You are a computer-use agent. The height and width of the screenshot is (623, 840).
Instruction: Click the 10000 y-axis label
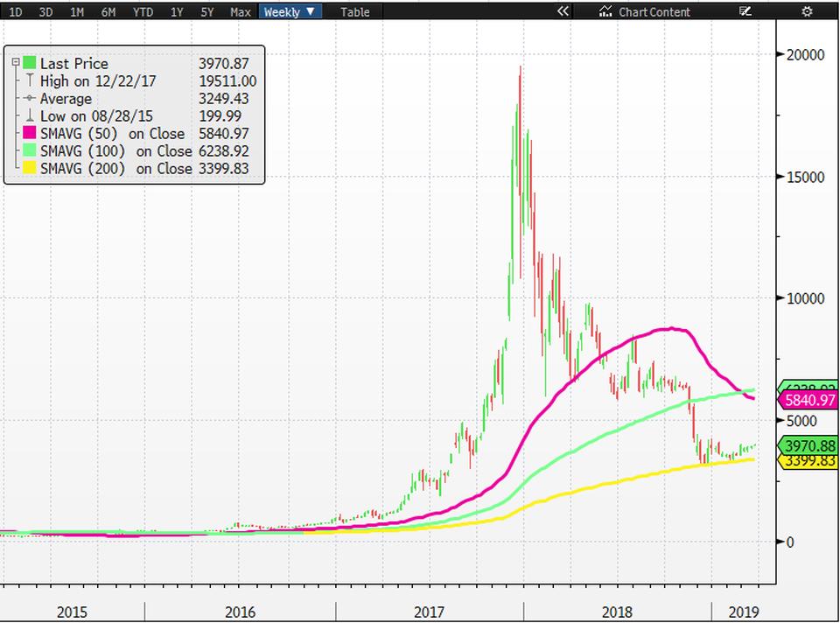coord(805,298)
